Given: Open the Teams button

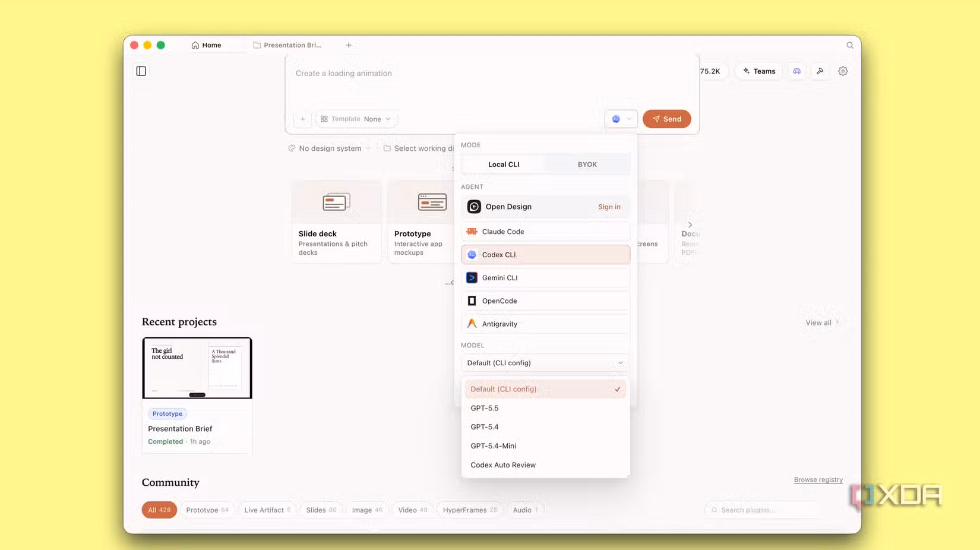Looking at the screenshot, I should point(759,71).
